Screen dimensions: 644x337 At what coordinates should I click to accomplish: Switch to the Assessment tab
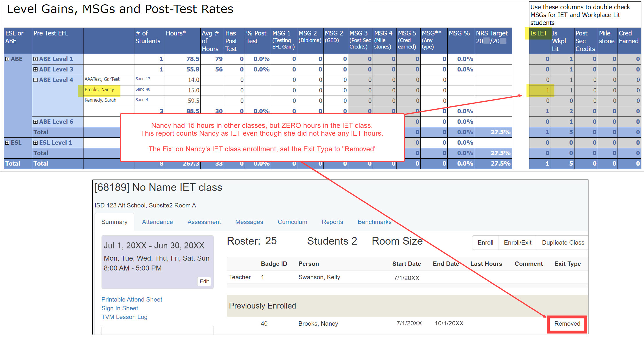204,222
